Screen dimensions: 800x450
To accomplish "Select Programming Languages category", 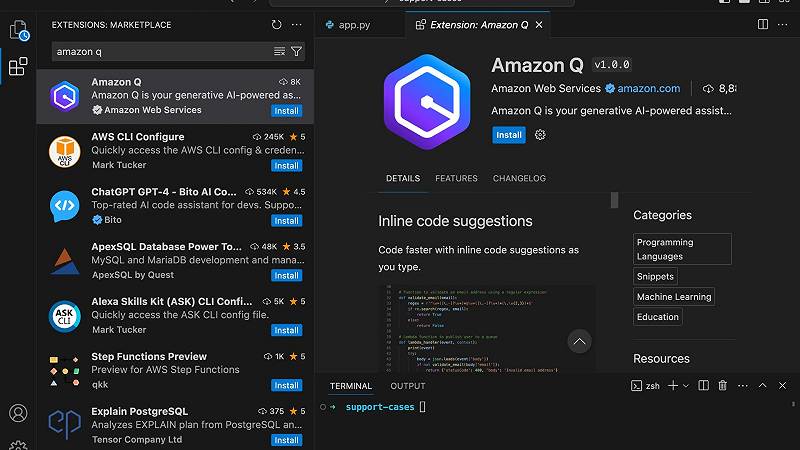I will 682,249.
